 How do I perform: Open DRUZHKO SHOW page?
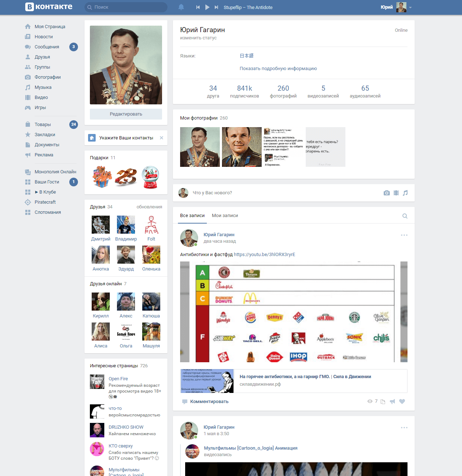pos(126,427)
